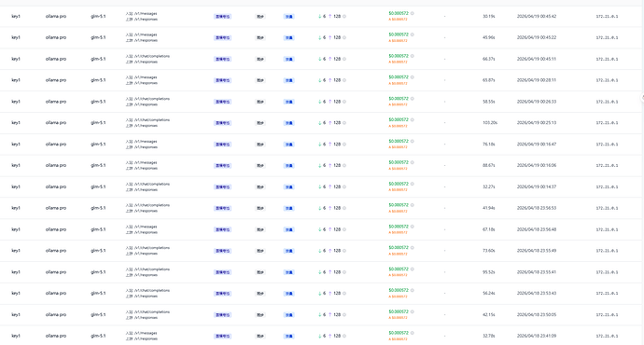Click ollama pro in 23:41:09 row

(56, 337)
